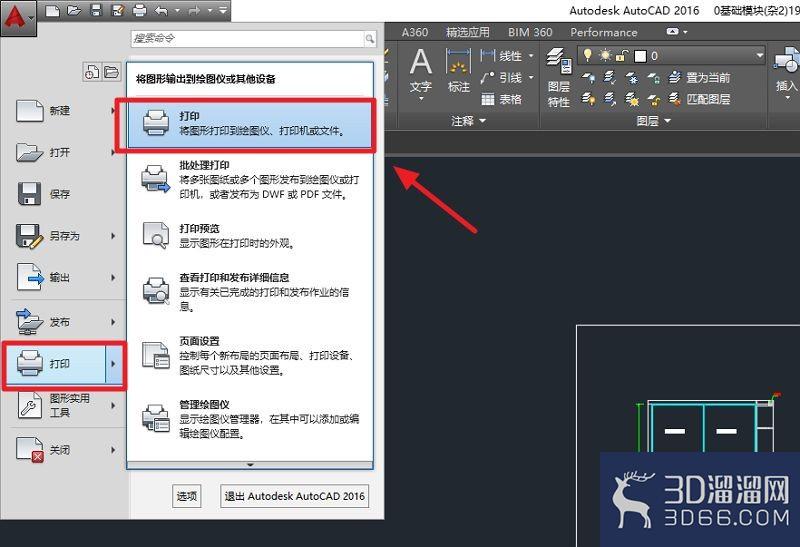The width and height of the screenshot is (800, 547).
Task: Select the 文字 text tool
Action: coord(421,73)
